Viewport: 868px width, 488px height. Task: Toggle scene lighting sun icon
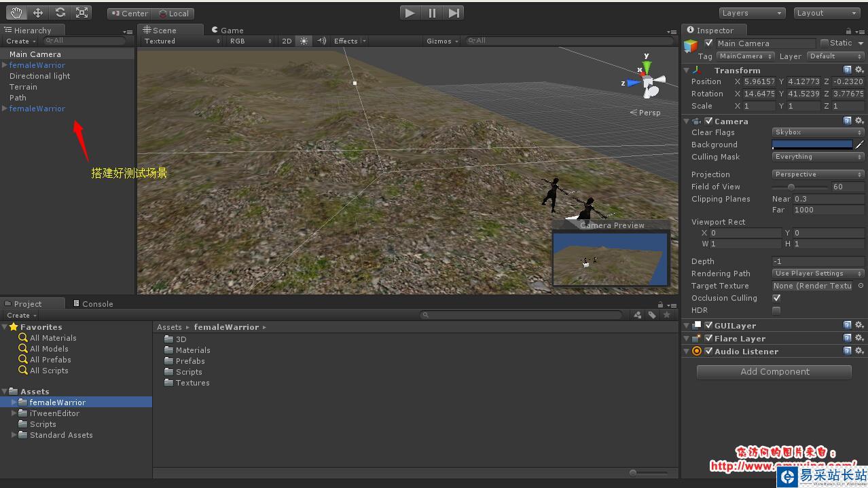(x=304, y=41)
